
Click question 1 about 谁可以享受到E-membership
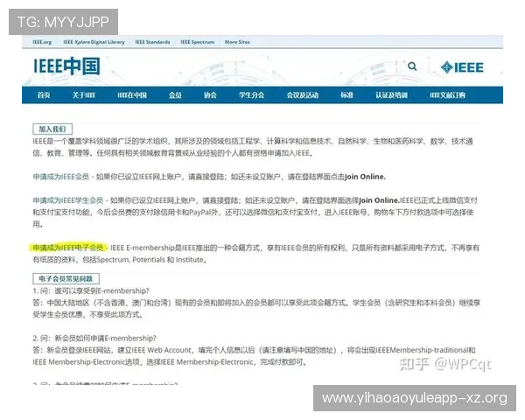[91, 290]
